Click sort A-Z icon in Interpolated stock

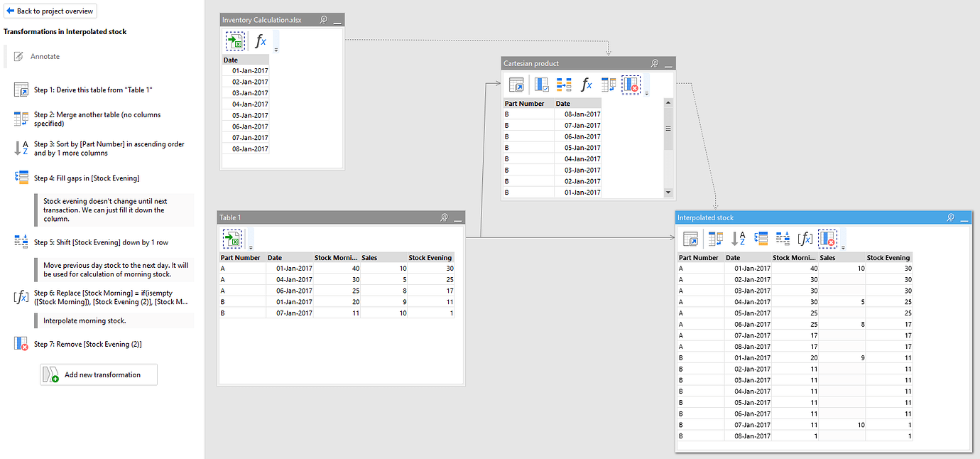[739, 239]
